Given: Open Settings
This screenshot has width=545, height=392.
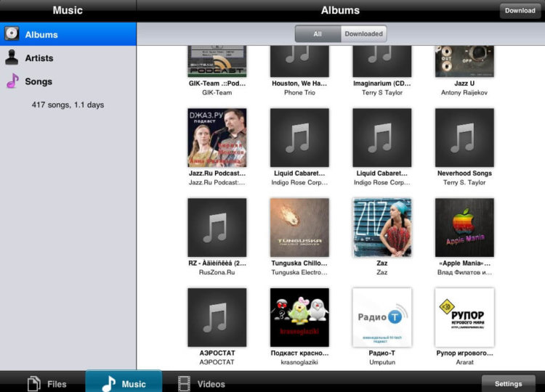Looking at the screenshot, I should pos(508,384).
